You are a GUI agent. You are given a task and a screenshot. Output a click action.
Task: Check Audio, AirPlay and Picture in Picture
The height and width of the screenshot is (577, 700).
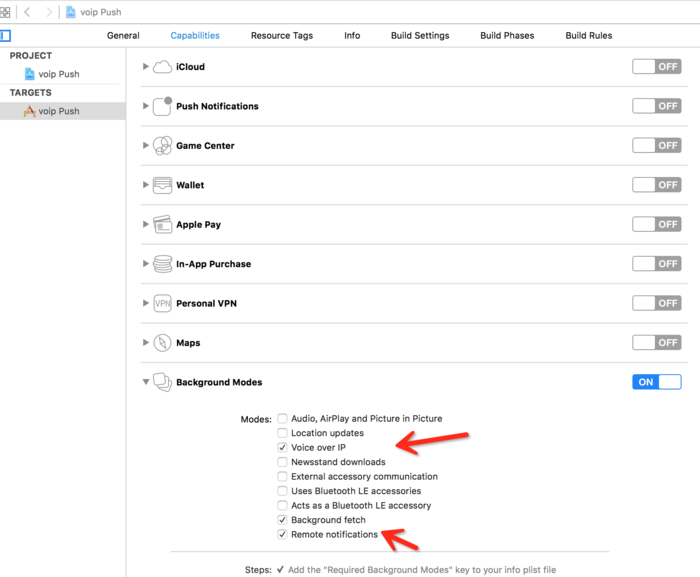click(282, 418)
